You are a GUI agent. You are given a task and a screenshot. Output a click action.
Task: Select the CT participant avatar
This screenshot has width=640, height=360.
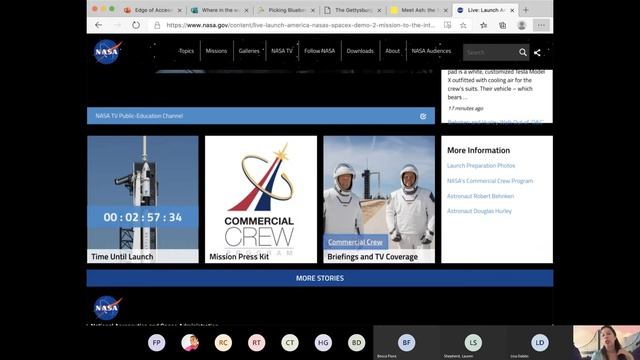290,342
